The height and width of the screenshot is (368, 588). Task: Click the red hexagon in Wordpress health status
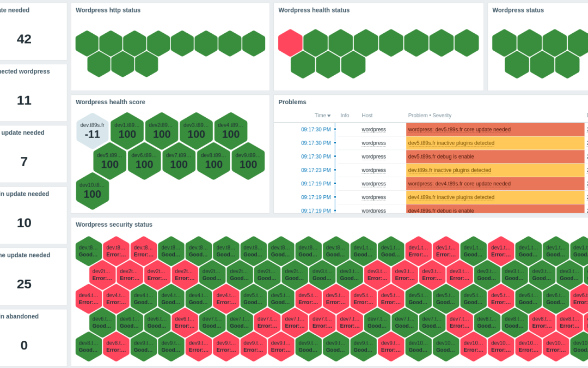(x=290, y=43)
